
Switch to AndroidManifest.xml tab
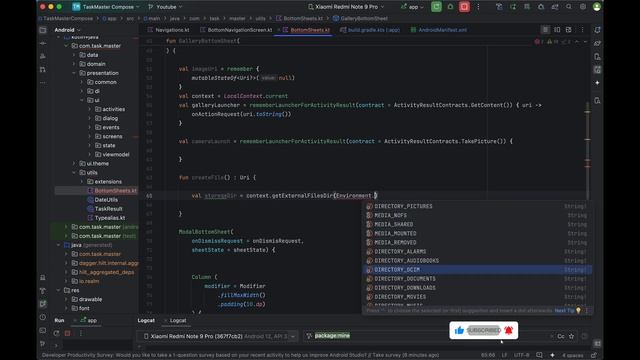coord(439,30)
